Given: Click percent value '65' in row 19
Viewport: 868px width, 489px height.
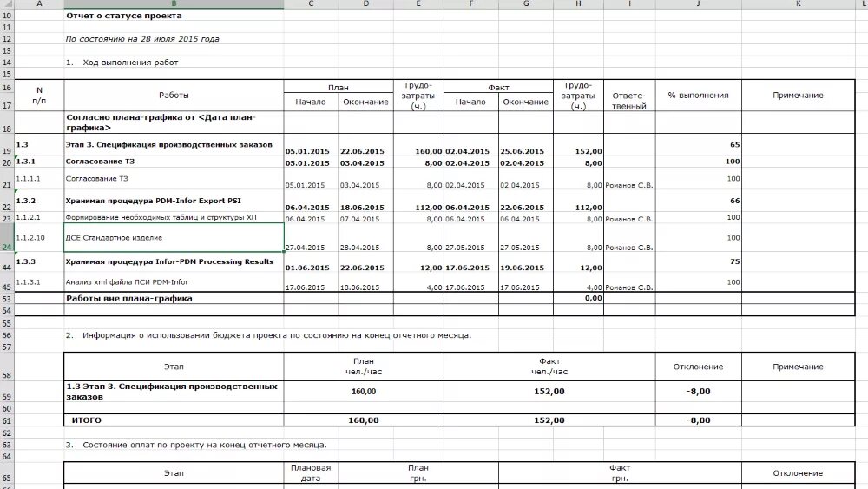Looking at the screenshot, I should [x=734, y=145].
